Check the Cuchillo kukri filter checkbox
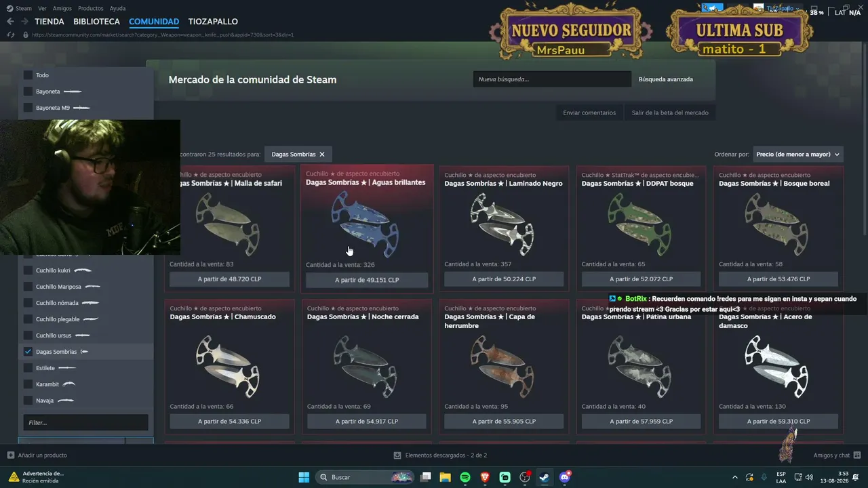The image size is (868, 488). click(x=28, y=270)
